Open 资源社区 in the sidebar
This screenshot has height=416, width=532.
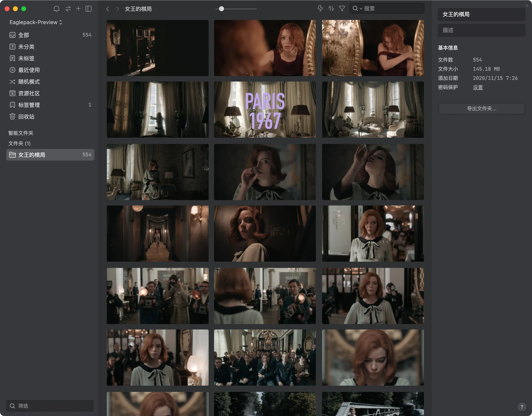[x=50, y=93]
